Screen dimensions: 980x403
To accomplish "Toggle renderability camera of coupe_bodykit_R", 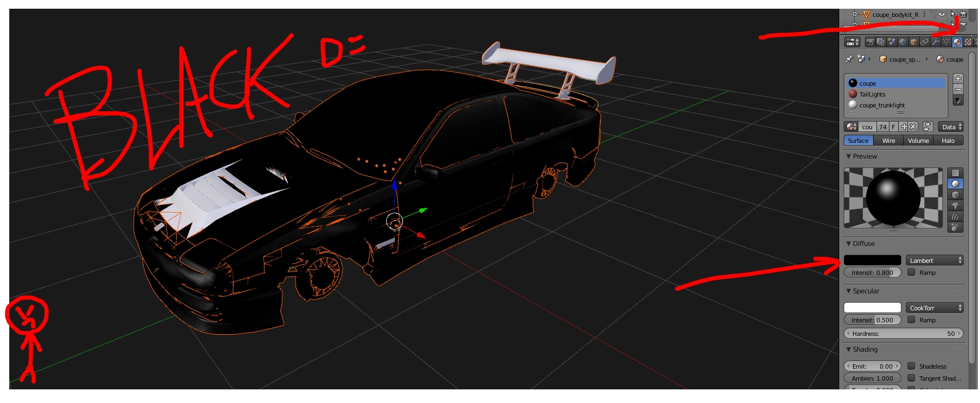I will (964, 15).
